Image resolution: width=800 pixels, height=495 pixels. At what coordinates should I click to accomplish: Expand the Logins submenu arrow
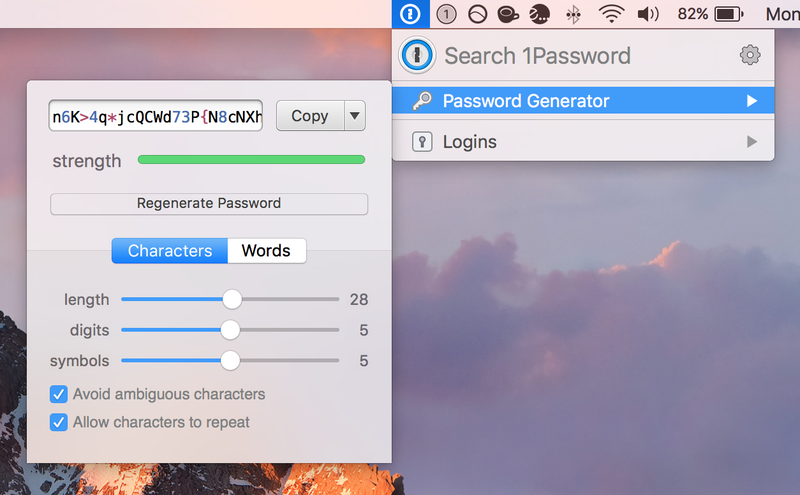752,141
